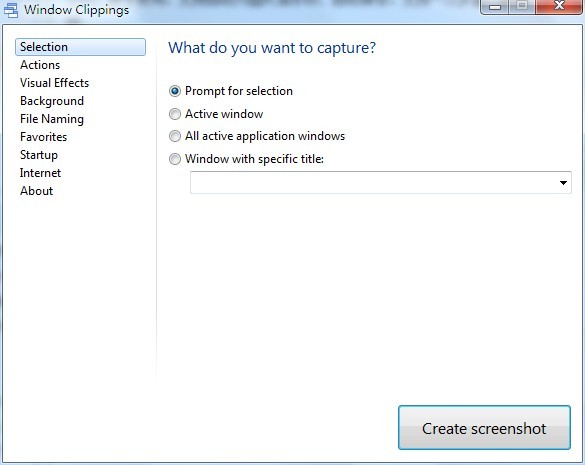Click the disabled maximize button
The image size is (585, 465).
coord(522,6)
